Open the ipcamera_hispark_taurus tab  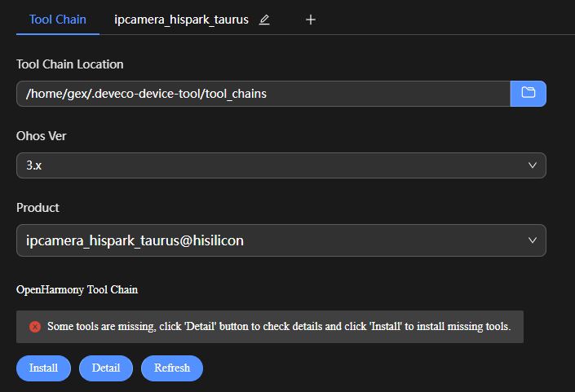(x=182, y=20)
